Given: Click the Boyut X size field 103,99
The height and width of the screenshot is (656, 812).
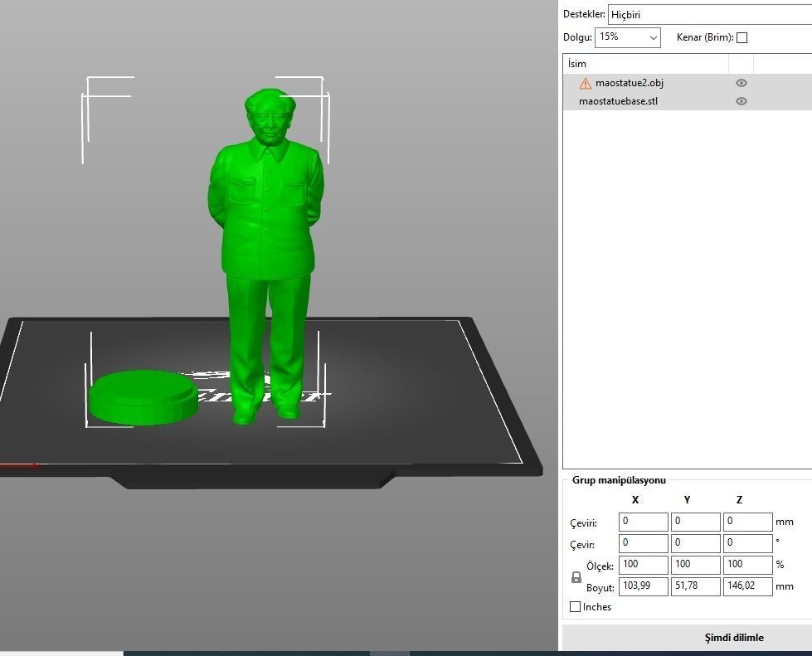Looking at the screenshot, I should tap(643, 586).
